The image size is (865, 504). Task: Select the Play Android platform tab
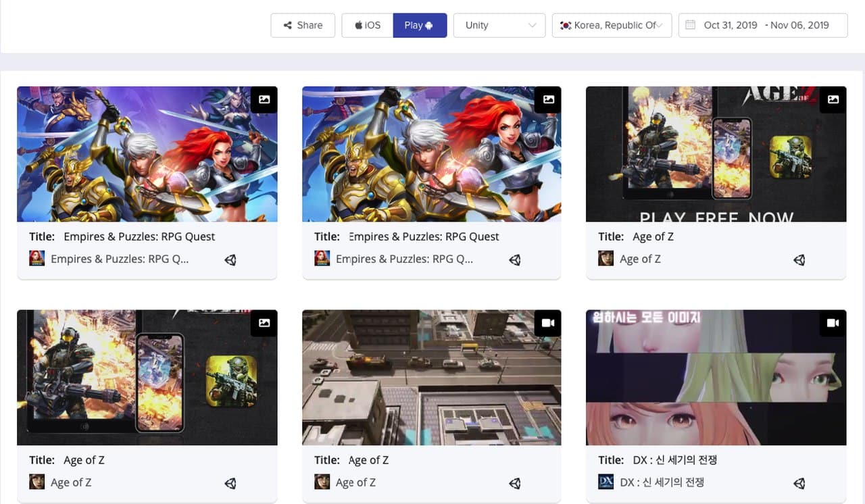coord(420,25)
